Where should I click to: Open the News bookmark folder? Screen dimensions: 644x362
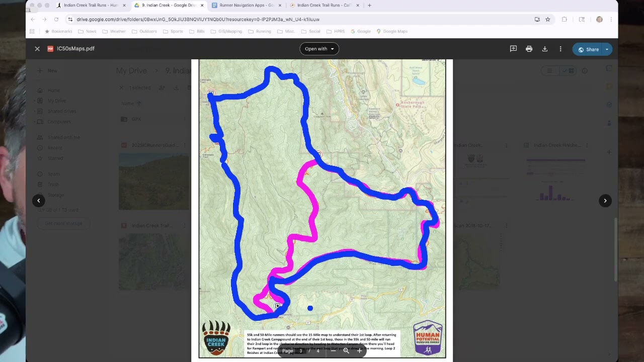coord(88,31)
